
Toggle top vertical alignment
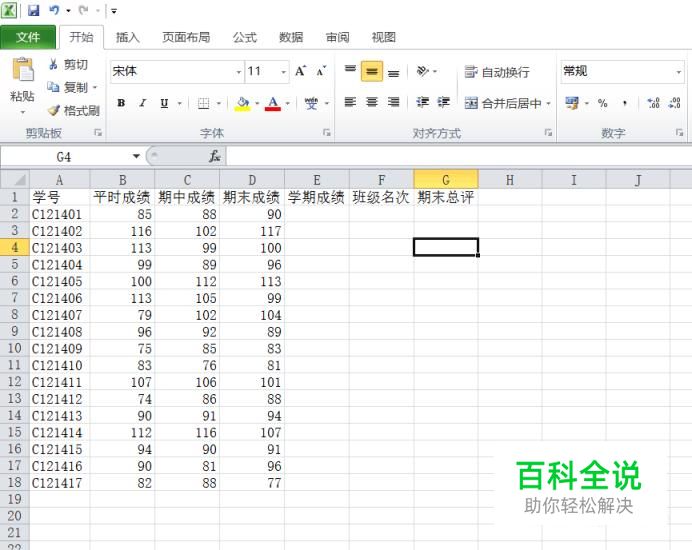(350, 71)
